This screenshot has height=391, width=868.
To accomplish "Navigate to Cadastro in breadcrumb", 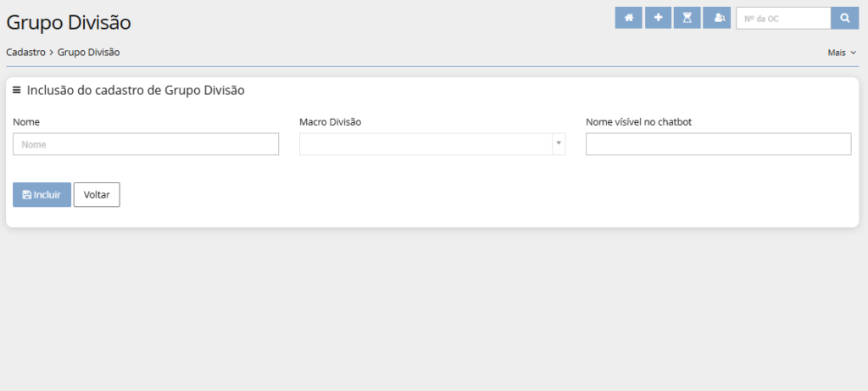I will [25, 53].
